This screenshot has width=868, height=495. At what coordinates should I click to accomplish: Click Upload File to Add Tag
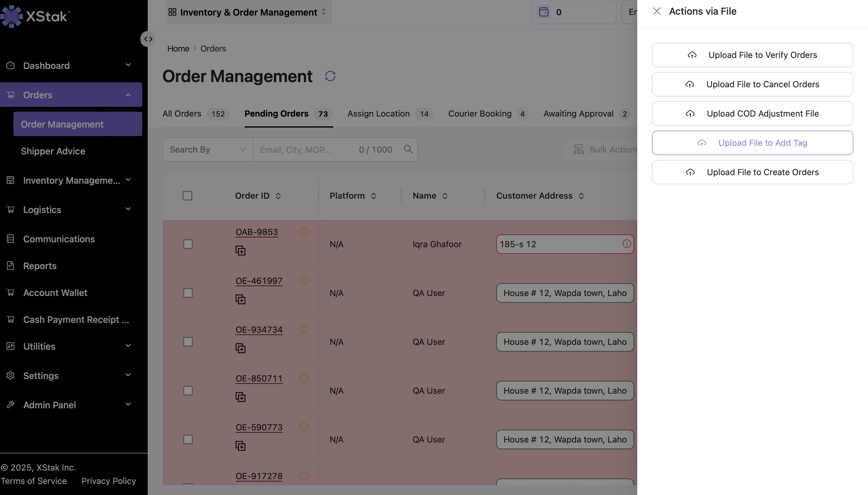(752, 143)
